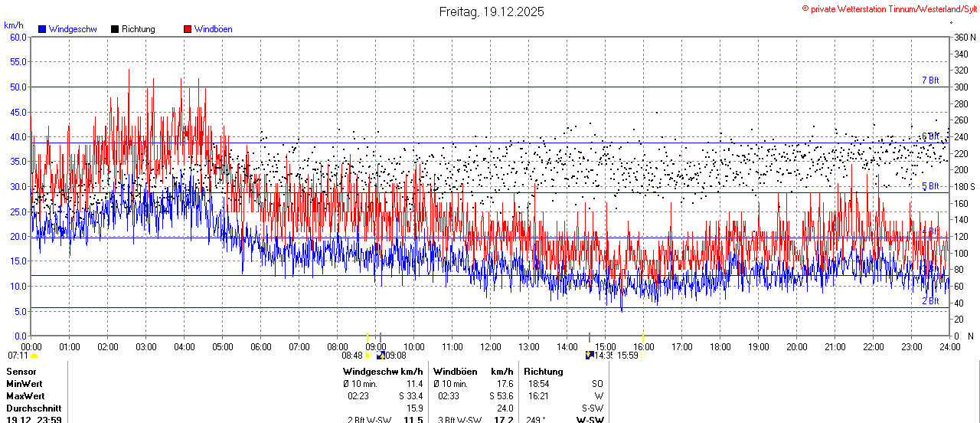Click the red Windböen legend swatch
Screen dimensions: 980x423
(x=188, y=29)
